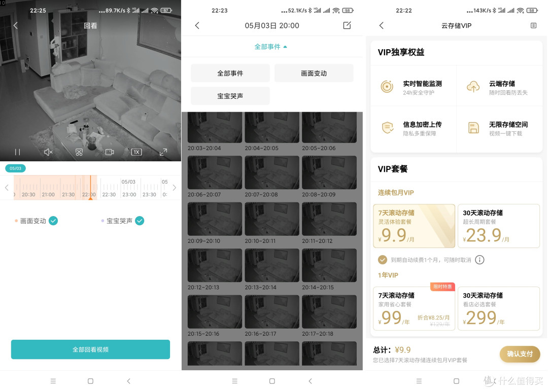Choose 画面变动 filter option
Viewport: 548px width, 392px height.
click(314, 74)
